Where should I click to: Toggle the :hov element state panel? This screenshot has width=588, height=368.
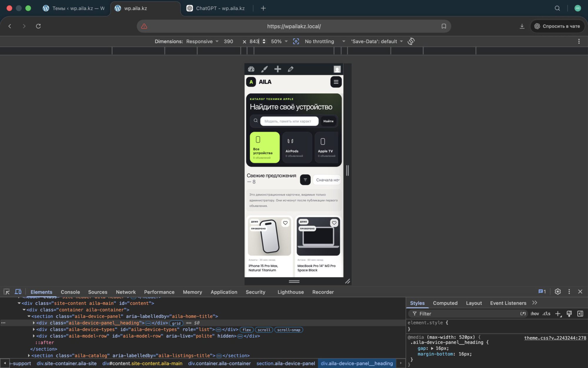(x=534, y=314)
